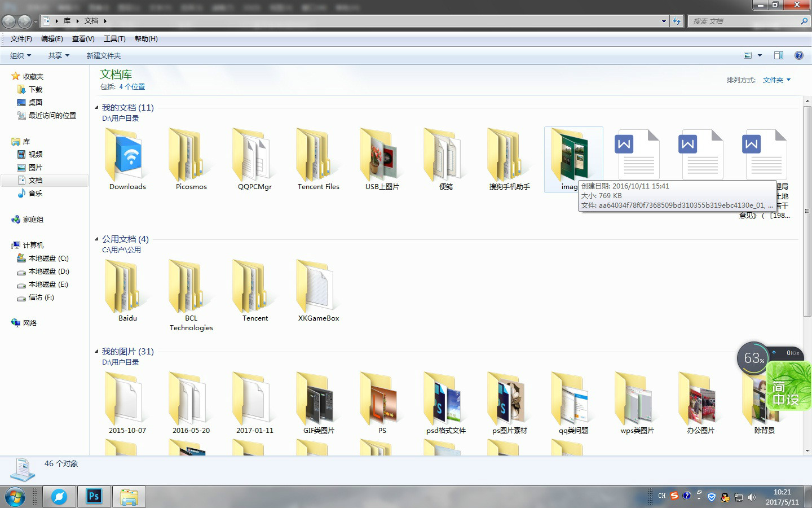Viewport: 812px width, 508px height.
Task: Select 信访 (F:) drive
Action: pyautogui.click(x=41, y=297)
